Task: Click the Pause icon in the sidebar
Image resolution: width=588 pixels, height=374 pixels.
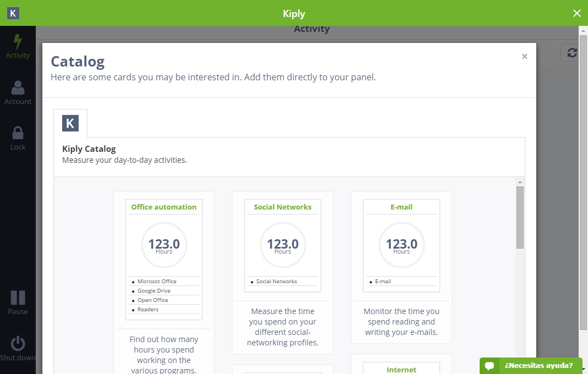Action: click(x=18, y=299)
